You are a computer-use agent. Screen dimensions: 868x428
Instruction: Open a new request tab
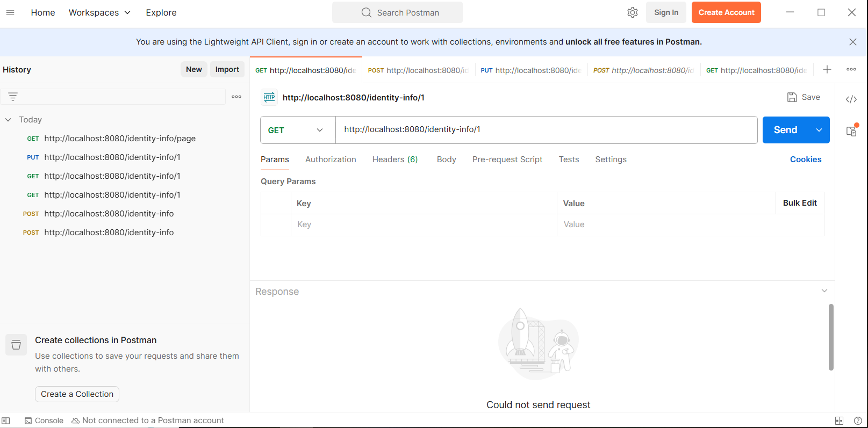click(x=827, y=70)
